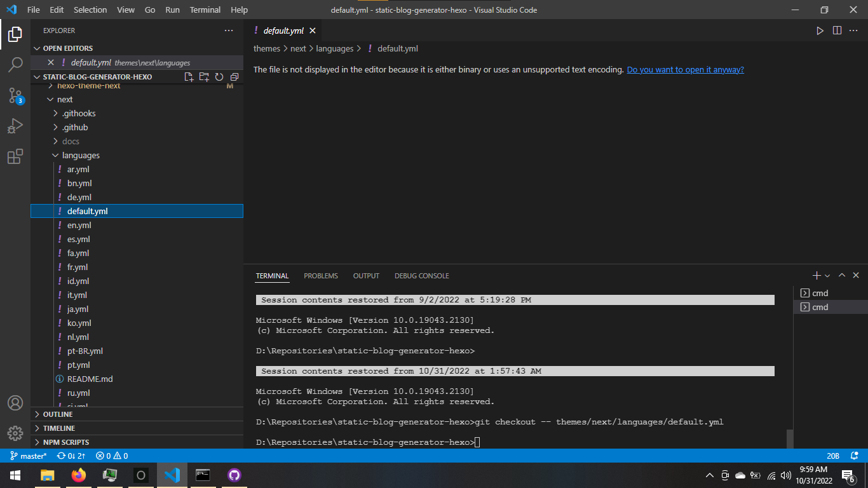Open the Search view

[x=15, y=64]
